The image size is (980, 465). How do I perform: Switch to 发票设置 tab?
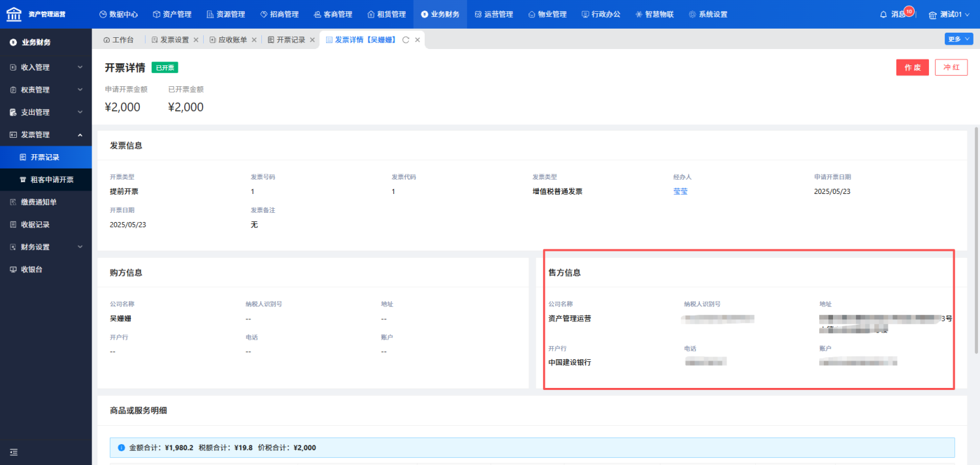point(170,40)
